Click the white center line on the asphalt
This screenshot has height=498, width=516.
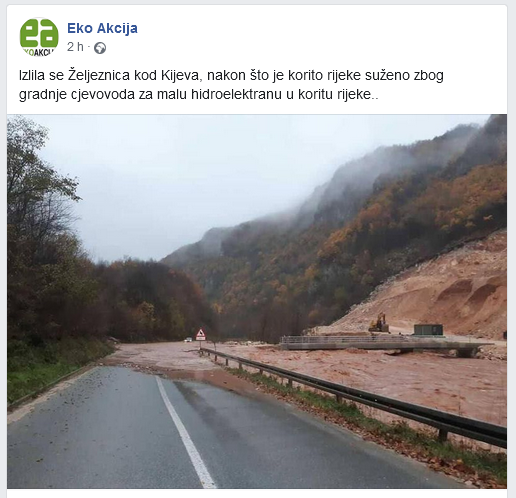(x=186, y=432)
